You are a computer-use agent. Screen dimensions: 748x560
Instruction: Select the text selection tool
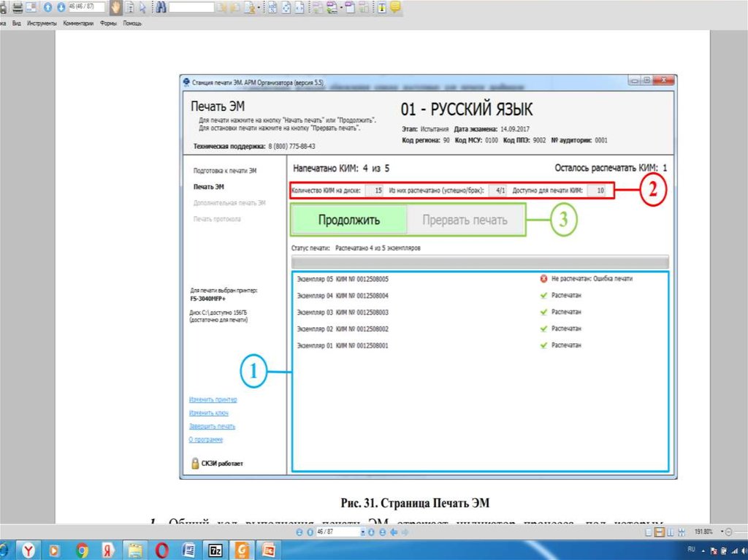click(129, 7)
